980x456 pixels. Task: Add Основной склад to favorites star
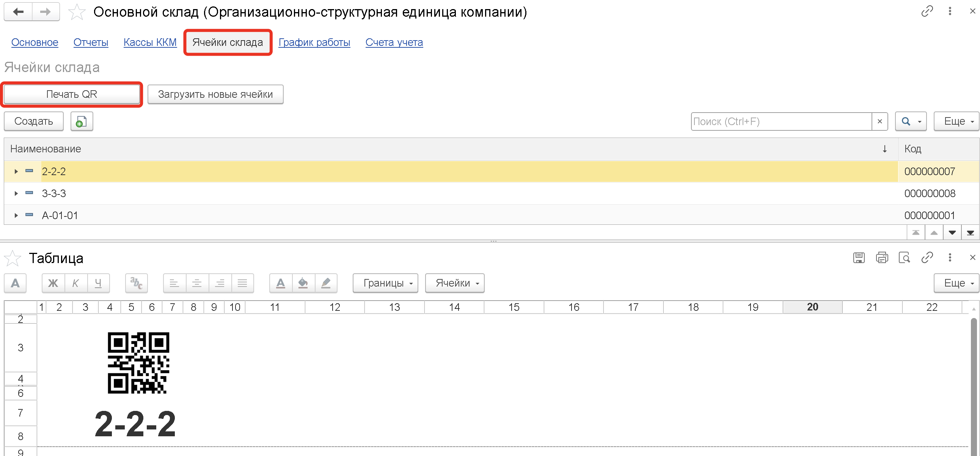(x=77, y=12)
